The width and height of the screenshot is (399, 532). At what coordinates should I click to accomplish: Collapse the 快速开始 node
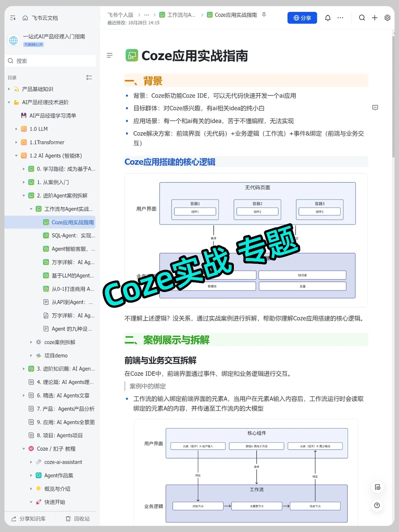click(x=31, y=502)
